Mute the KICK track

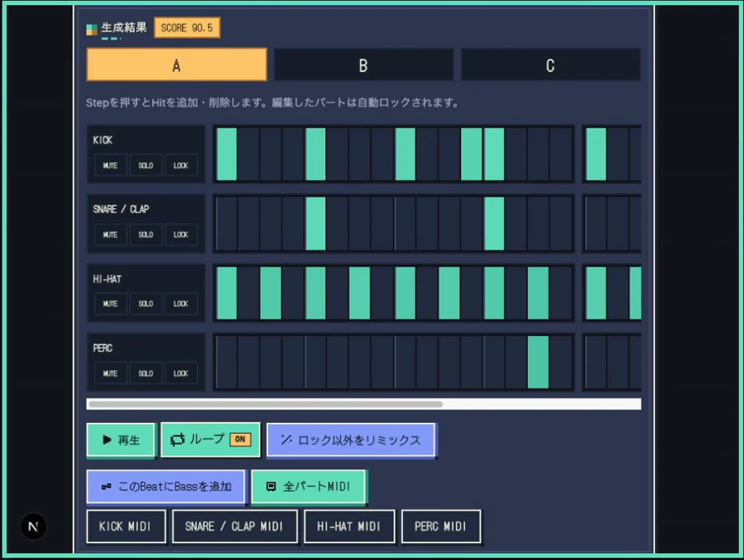(110, 165)
